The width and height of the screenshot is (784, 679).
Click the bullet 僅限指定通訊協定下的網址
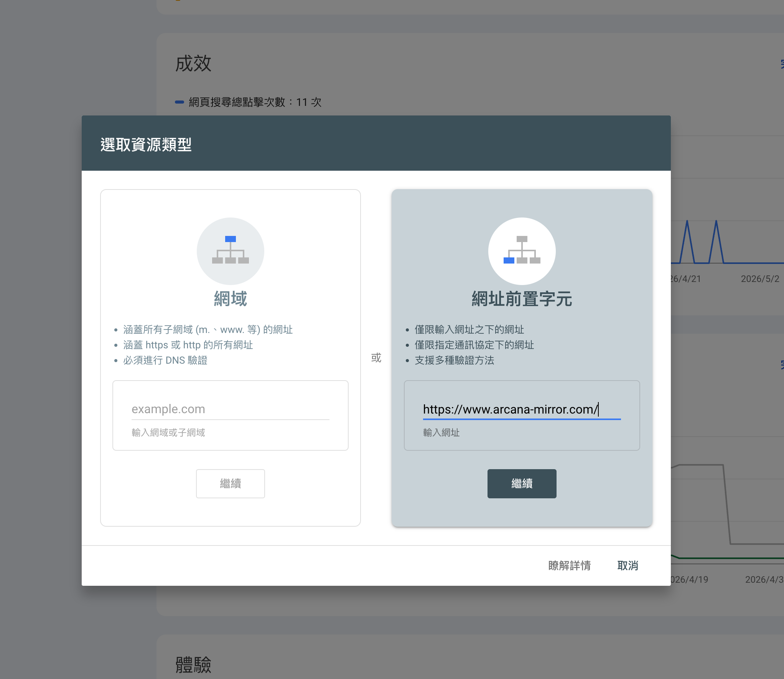(474, 345)
